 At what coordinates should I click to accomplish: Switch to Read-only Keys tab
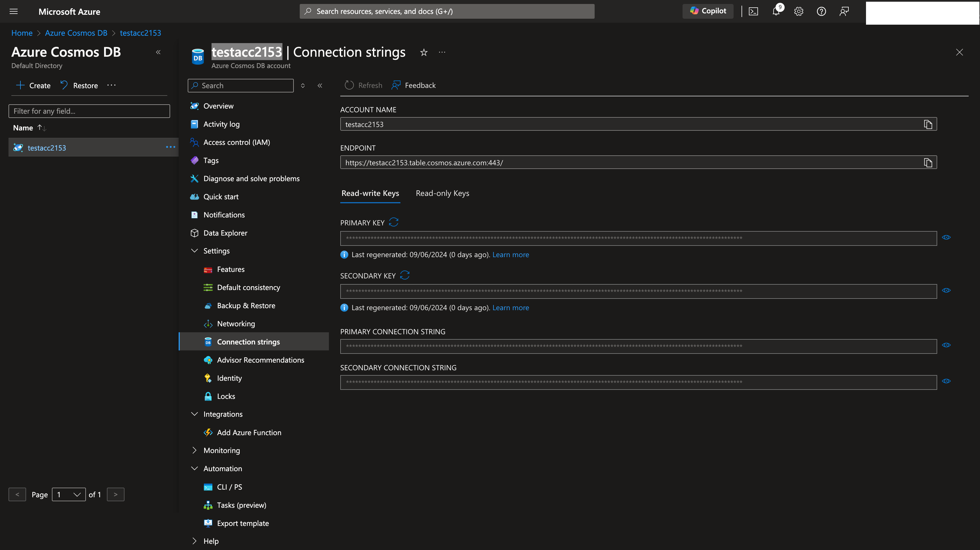coord(442,193)
